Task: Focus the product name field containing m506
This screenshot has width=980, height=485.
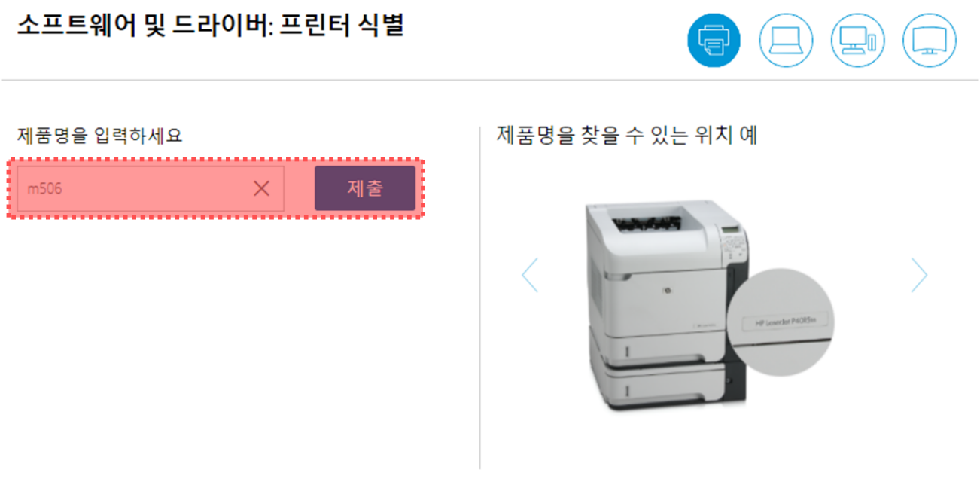Action: coord(151,188)
